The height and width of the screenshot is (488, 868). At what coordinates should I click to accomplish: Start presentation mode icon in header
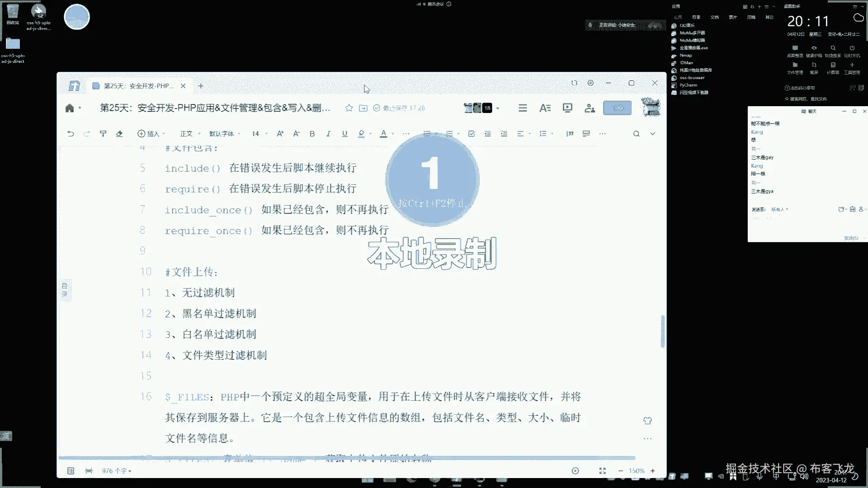coord(567,108)
